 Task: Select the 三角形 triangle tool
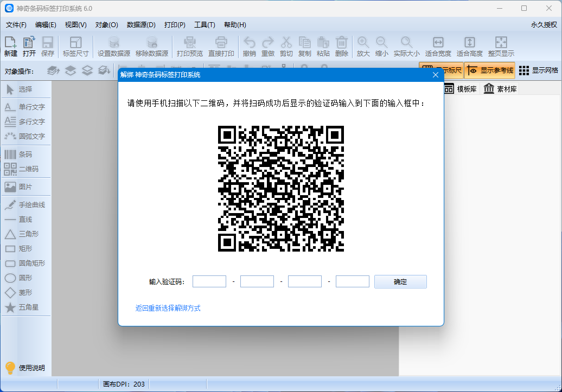[x=26, y=234]
